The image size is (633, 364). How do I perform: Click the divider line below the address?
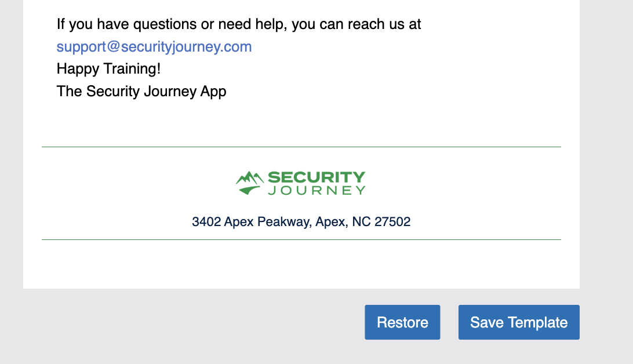click(301, 239)
